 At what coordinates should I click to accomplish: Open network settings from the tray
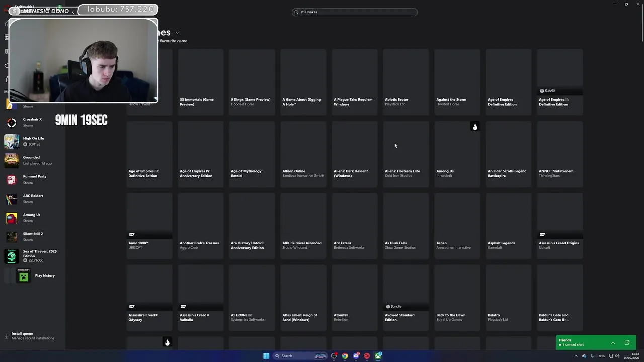(611, 356)
